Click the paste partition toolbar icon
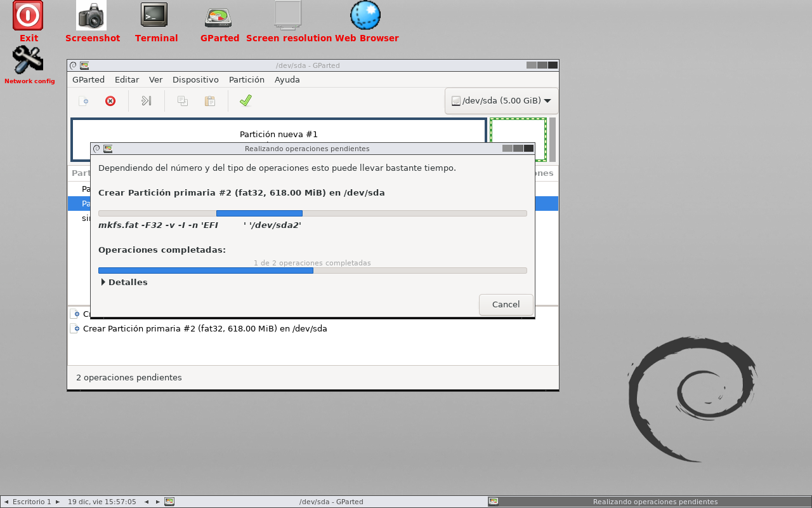 209,101
